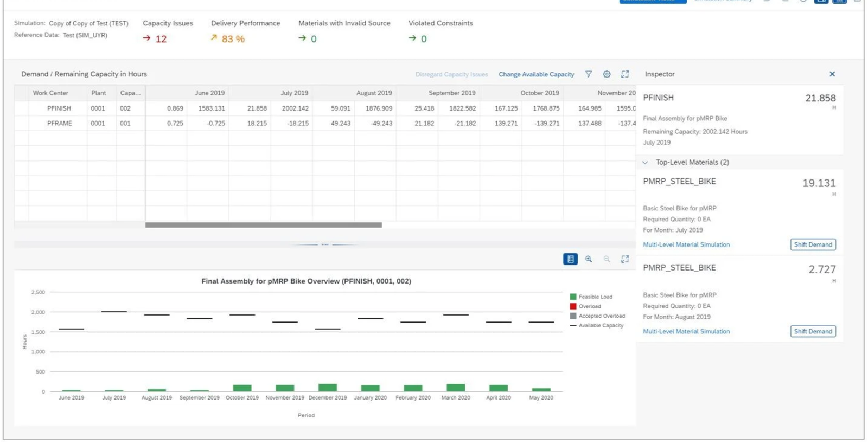This screenshot has height=444, width=868.
Task: Click the March 2020 green chart bar
Action: pos(456,388)
